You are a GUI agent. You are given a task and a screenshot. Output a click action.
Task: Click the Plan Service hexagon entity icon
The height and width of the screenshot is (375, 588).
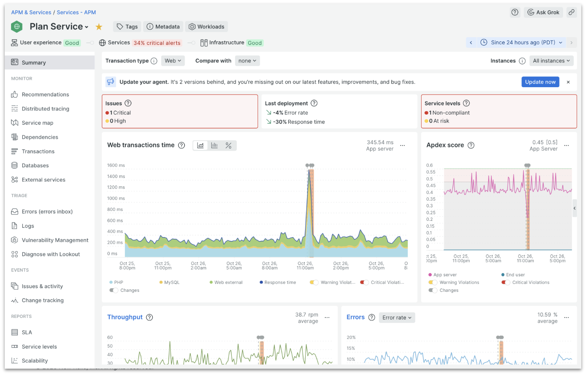(x=17, y=27)
